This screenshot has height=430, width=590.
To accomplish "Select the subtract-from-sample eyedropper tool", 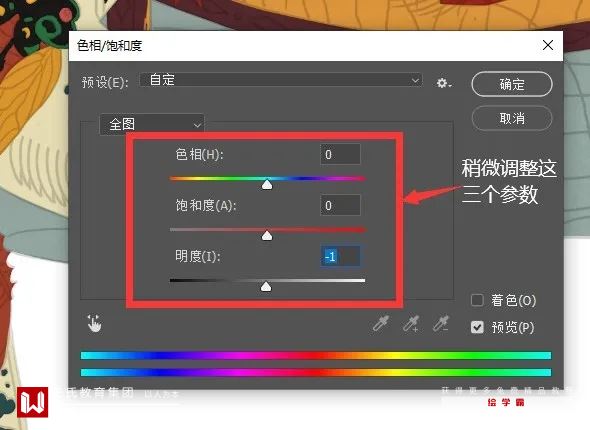I will click(441, 324).
